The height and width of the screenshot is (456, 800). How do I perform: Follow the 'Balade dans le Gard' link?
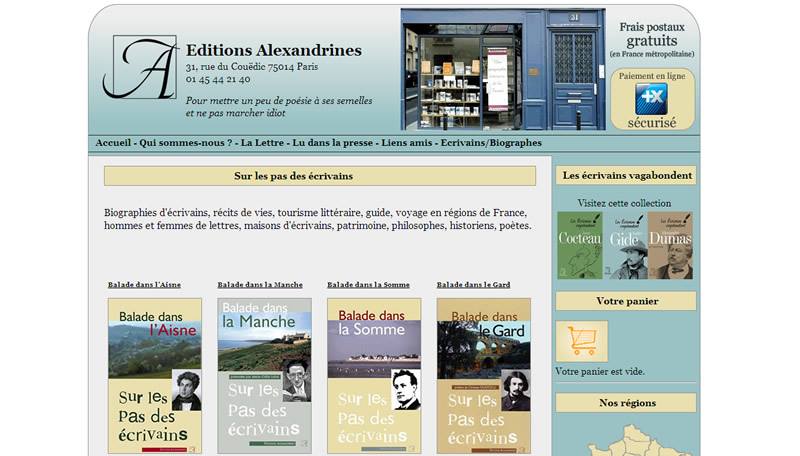(x=473, y=285)
